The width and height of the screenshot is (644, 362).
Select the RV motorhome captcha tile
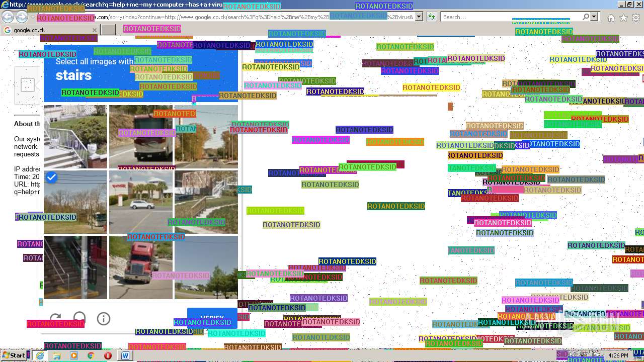click(x=141, y=137)
